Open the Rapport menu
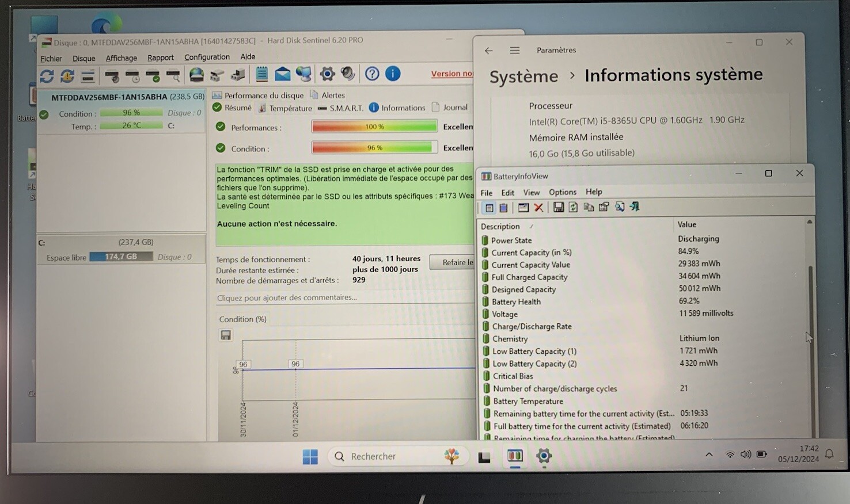The width and height of the screenshot is (850, 504). [160, 58]
